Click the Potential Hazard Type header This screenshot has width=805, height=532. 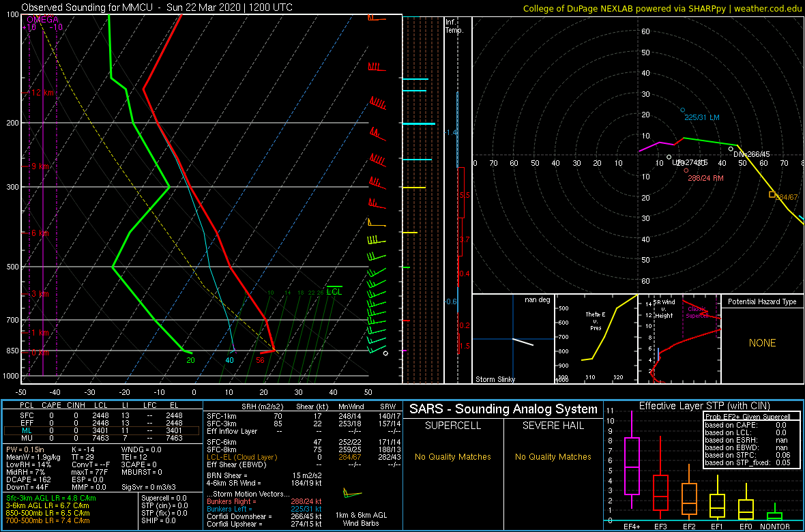click(x=763, y=301)
